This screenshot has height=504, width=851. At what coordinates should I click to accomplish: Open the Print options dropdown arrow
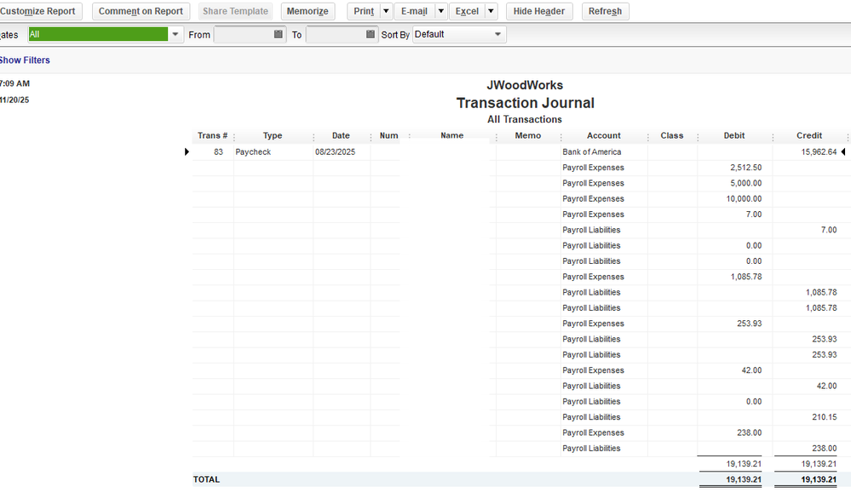pos(385,11)
